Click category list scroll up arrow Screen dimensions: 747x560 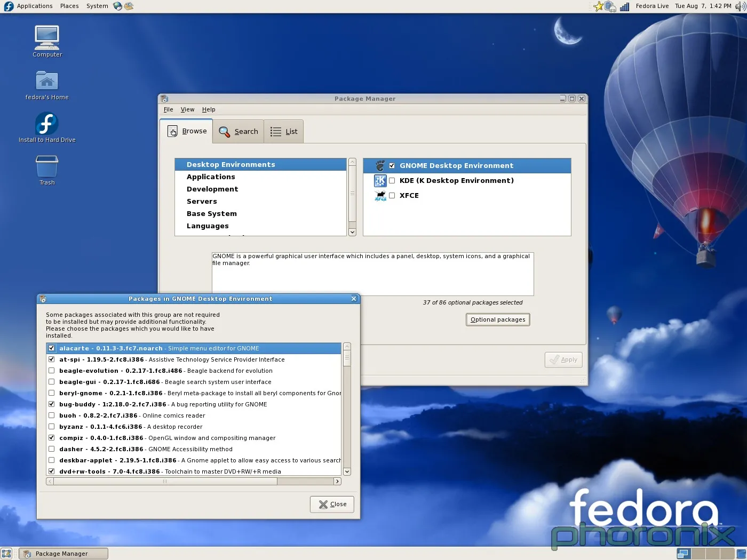point(352,162)
